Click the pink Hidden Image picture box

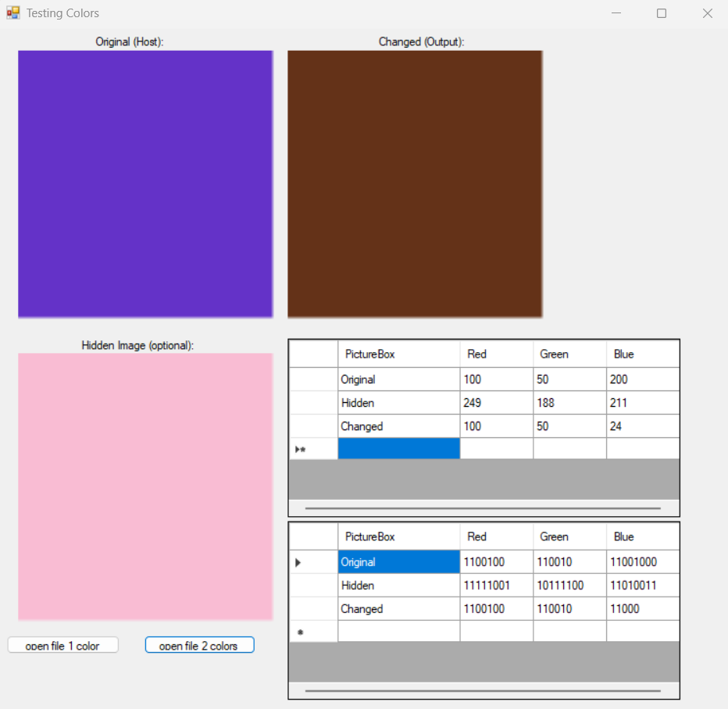coord(145,486)
